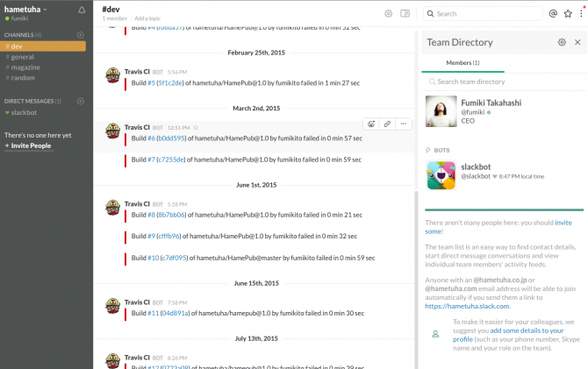The image size is (588, 369).
Task: Open more actions on Build #6 message
Action: pyautogui.click(x=404, y=124)
